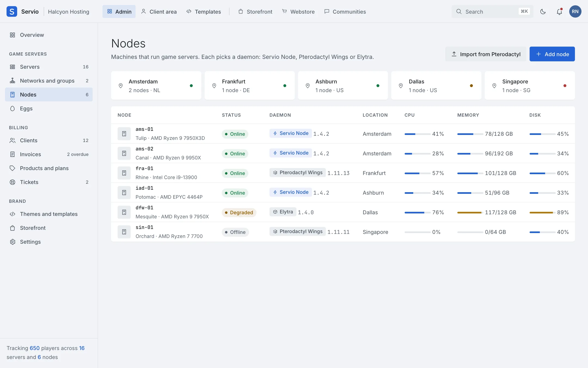Select the Ashburn location card
The image size is (588, 368).
[x=343, y=86]
